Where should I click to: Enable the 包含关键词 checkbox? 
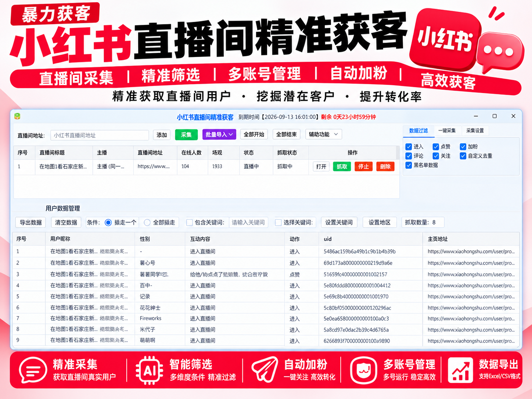[190, 222]
